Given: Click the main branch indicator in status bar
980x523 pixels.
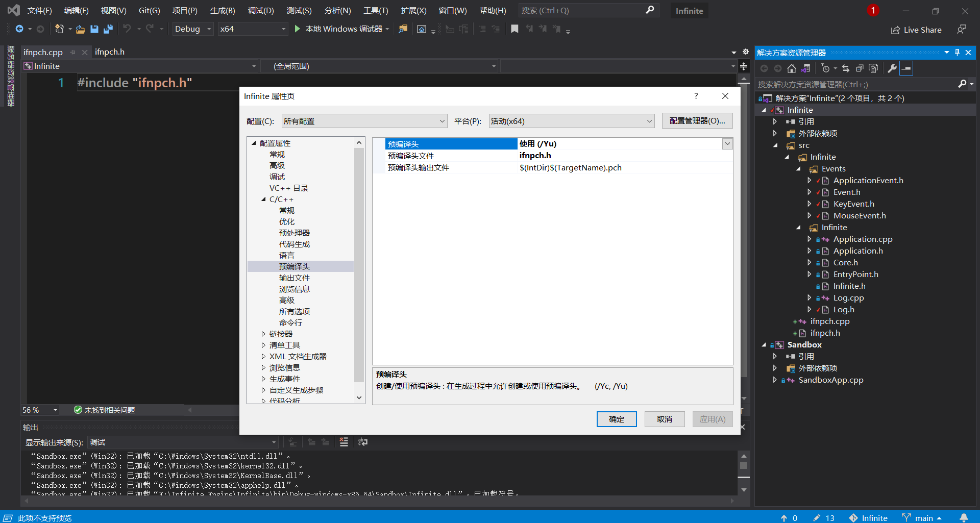Looking at the screenshot, I should [x=921, y=518].
